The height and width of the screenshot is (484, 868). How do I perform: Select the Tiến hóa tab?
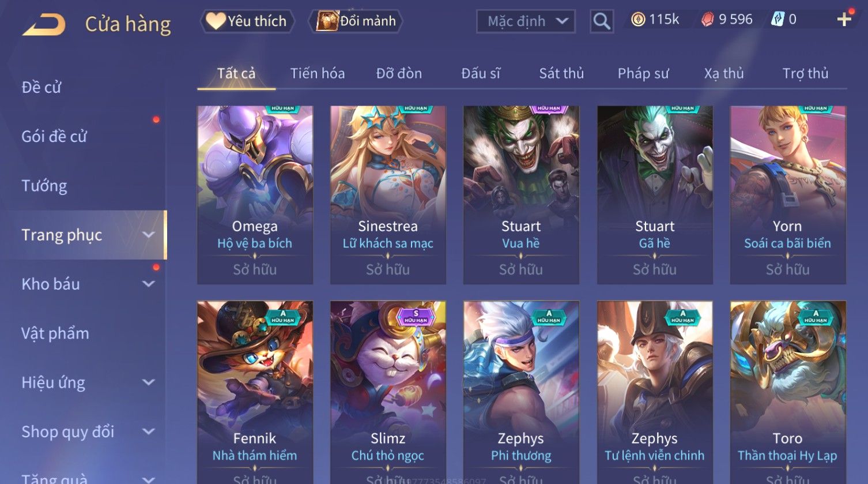click(318, 73)
